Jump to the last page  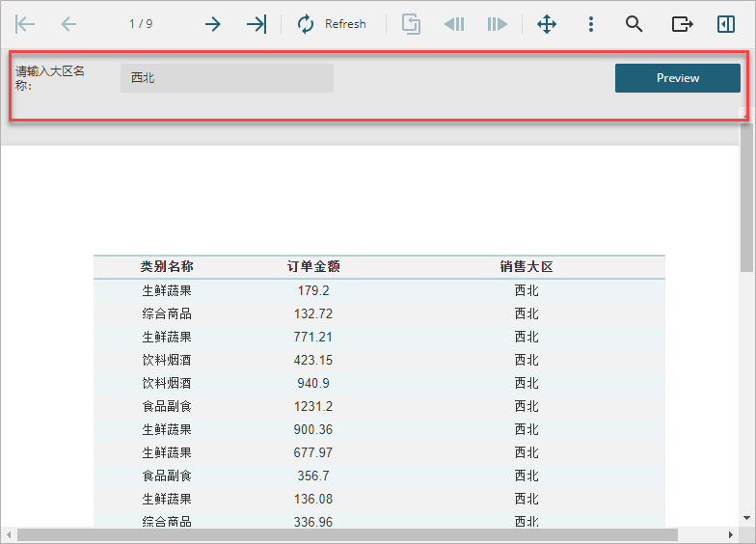coord(256,24)
